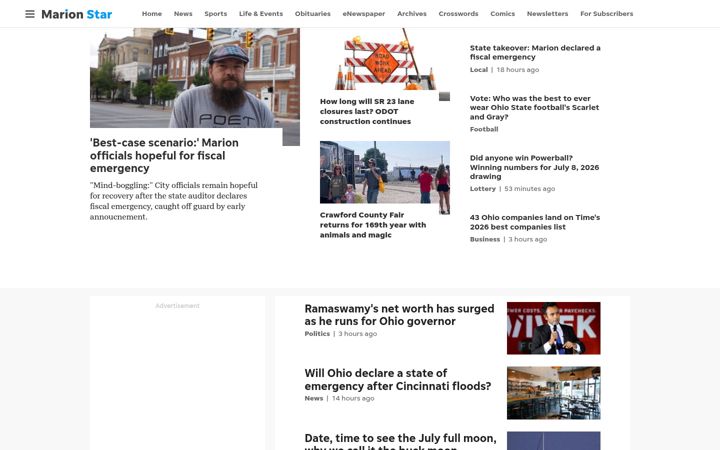Go to the News section

(x=183, y=14)
